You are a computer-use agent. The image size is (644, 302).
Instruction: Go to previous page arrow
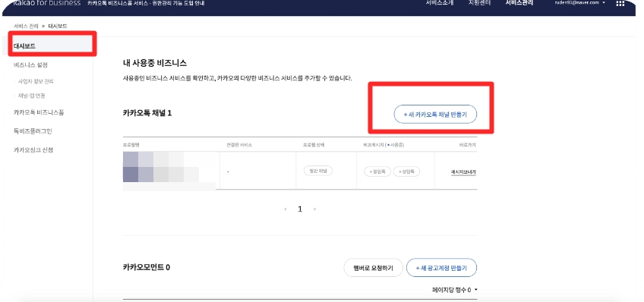(285, 209)
